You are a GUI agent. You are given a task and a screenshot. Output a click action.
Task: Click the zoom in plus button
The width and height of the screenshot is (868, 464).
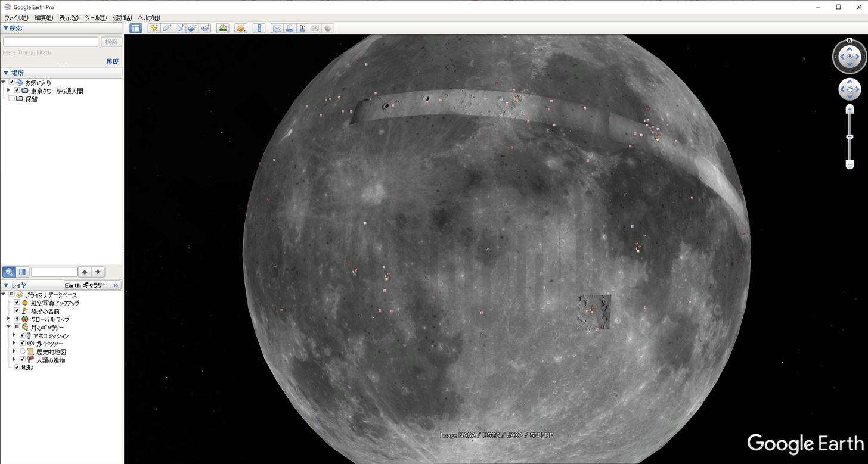coord(850,110)
